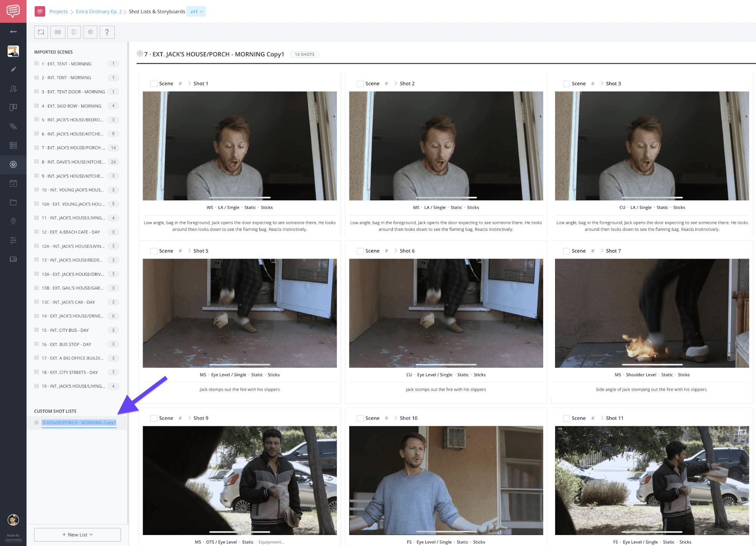Select the list view layout icon

73,32
